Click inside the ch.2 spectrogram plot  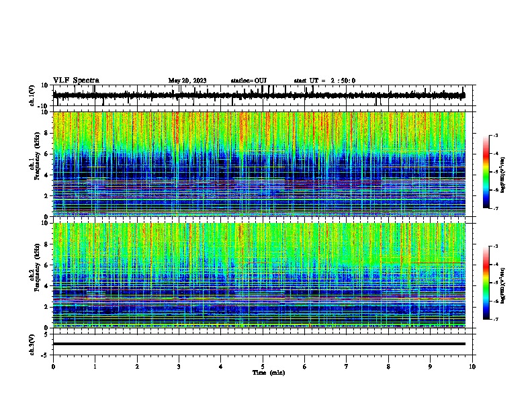[x=259, y=275]
